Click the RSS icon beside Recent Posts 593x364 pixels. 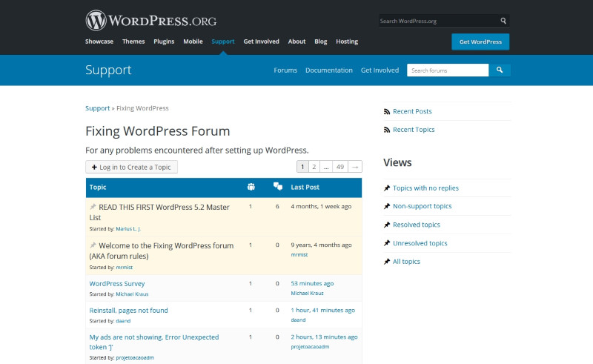[x=386, y=112]
